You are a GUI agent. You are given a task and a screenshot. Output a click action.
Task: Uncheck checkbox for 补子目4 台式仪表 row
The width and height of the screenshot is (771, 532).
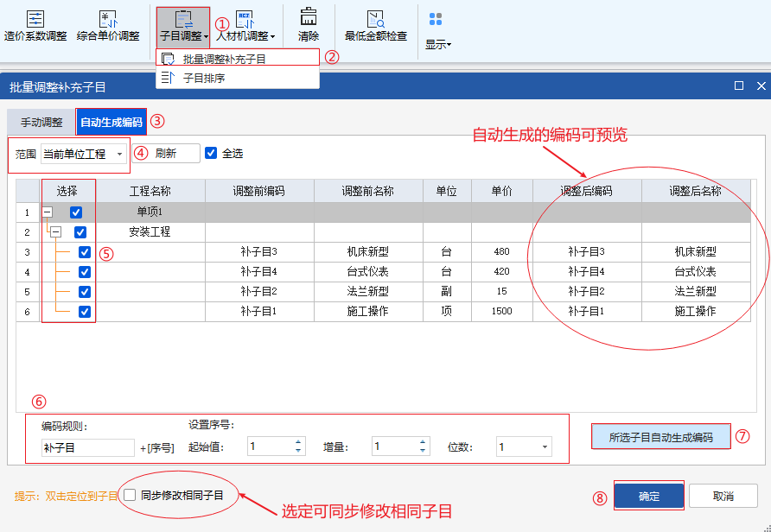click(x=85, y=272)
